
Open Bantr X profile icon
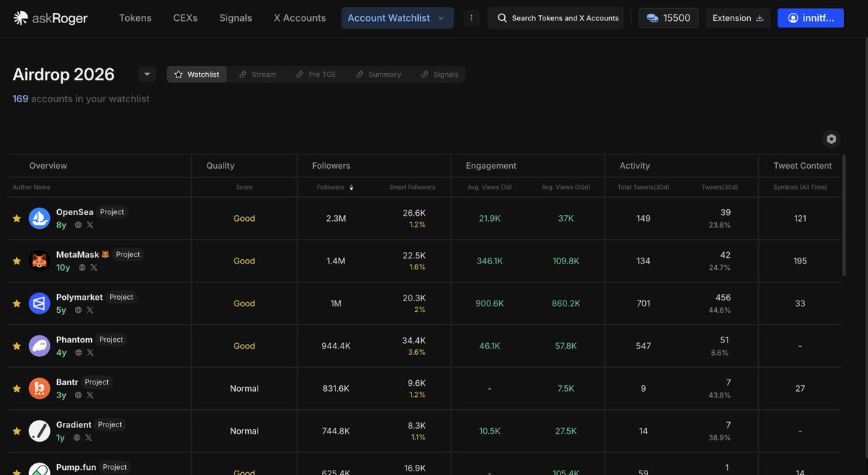[90, 395]
